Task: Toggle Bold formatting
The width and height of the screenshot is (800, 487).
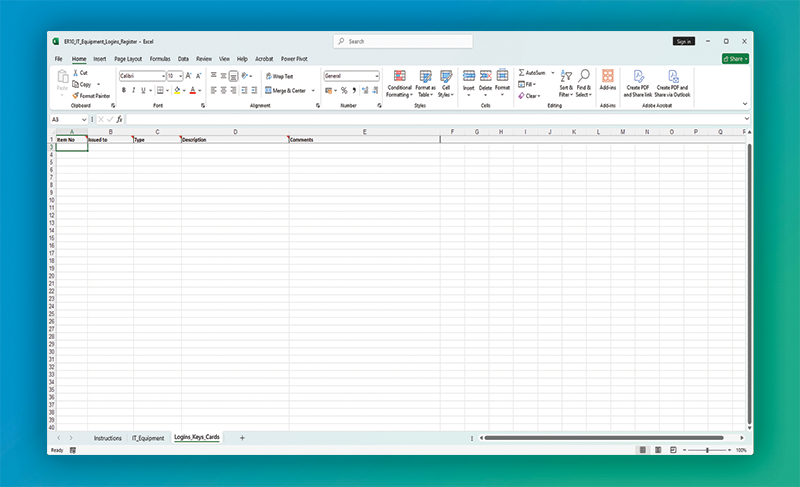Action: [x=124, y=90]
